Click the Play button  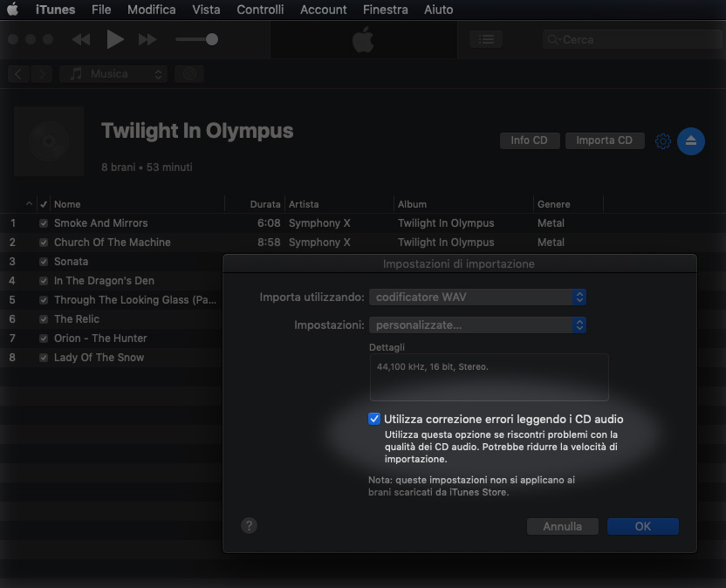pos(115,39)
